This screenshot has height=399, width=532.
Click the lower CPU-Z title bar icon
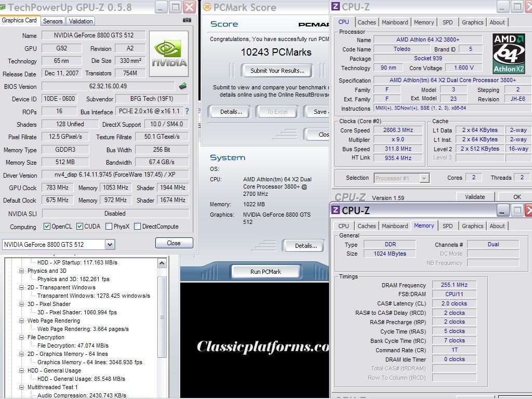[335, 210]
